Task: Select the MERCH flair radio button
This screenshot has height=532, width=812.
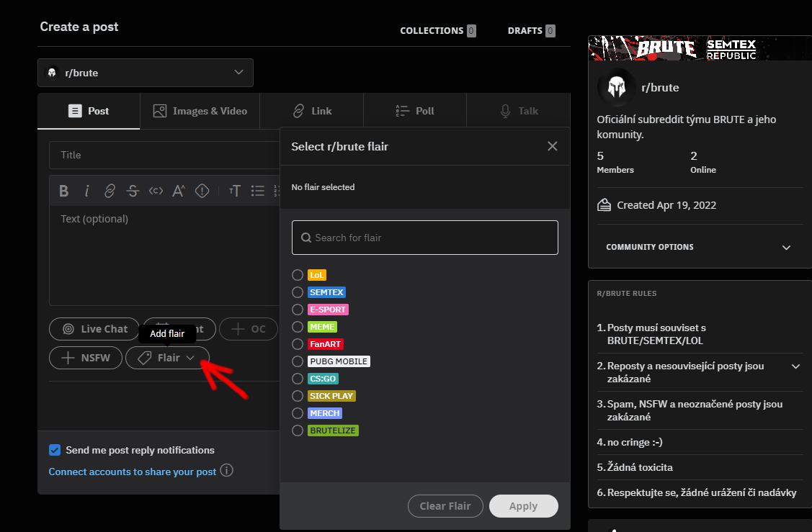Action: [298, 413]
